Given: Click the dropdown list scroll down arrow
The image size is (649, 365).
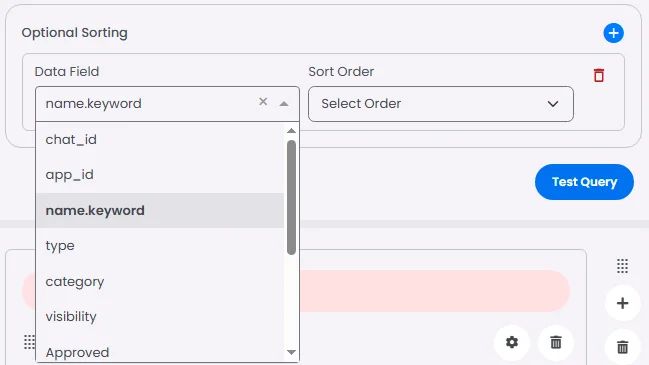Looking at the screenshot, I should click(291, 353).
